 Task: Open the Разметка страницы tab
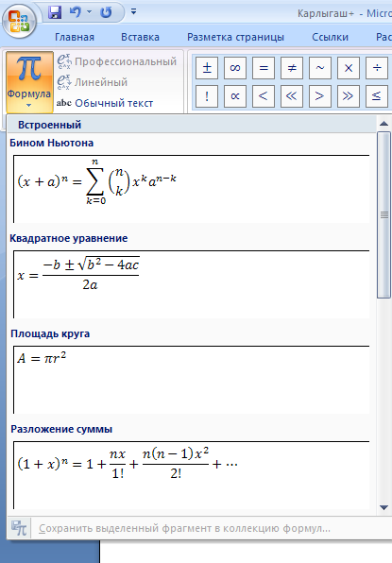click(x=235, y=37)
